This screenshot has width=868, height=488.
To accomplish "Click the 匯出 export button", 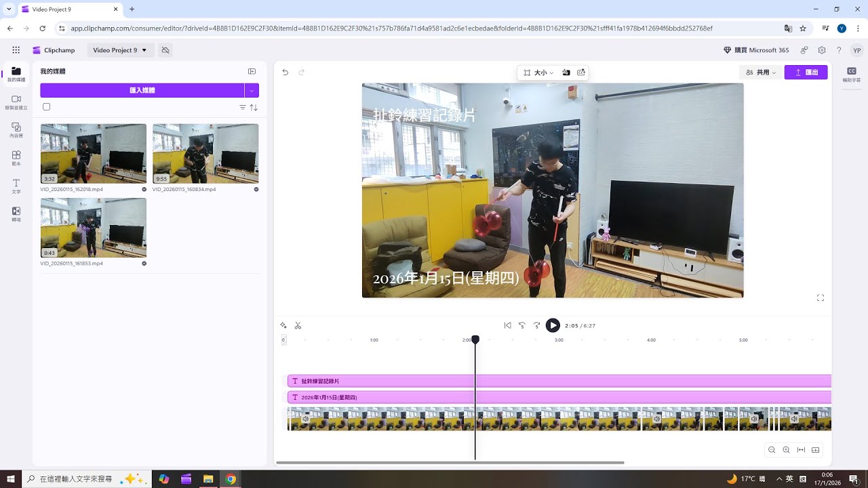I will click(x=806, y=72).
